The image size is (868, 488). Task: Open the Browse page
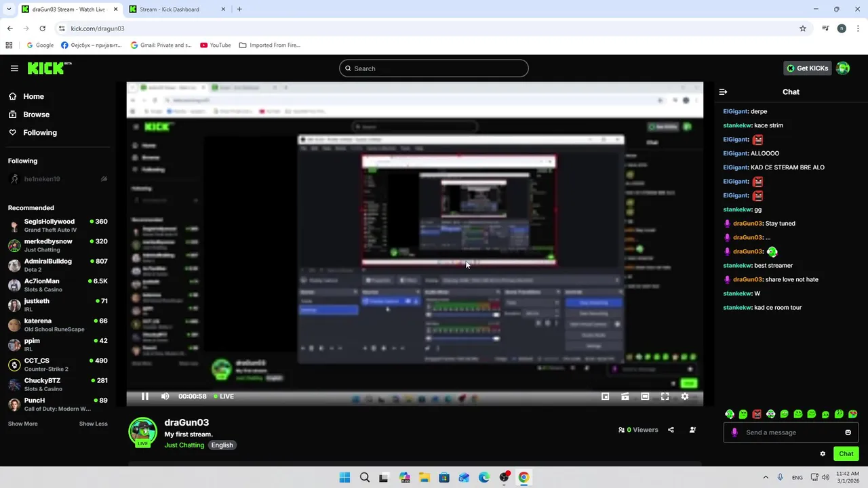pos(30,115)
